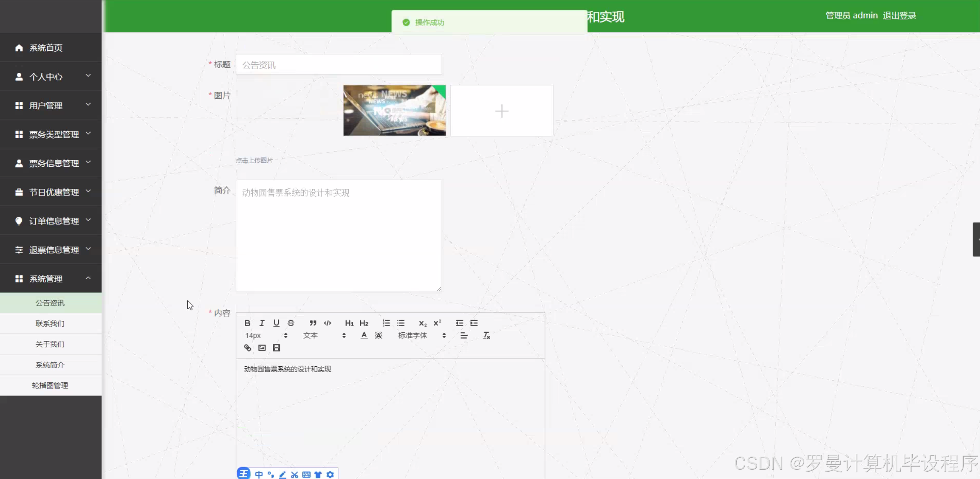Collapse the 系统管理 sidebar menu
The image size is (980, 479).
coord(51,279)
